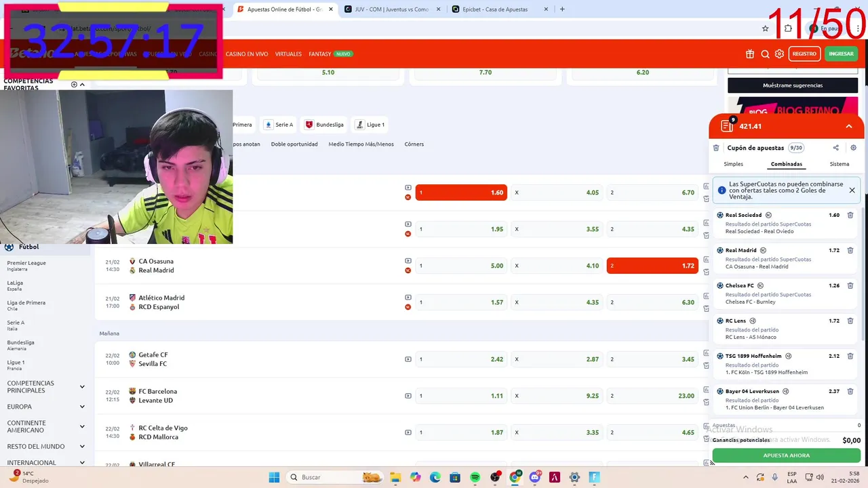Open bet slip settings gear
Screen dimensions: 868x488
(x=853, y=148)
